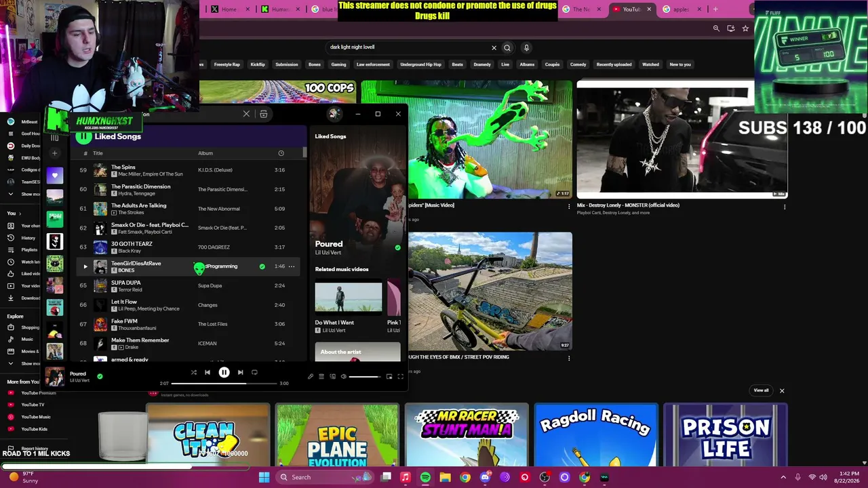Sort Liked Songs by duration clock icon
This screenshot has width=868, height=488.
[281, 153]
